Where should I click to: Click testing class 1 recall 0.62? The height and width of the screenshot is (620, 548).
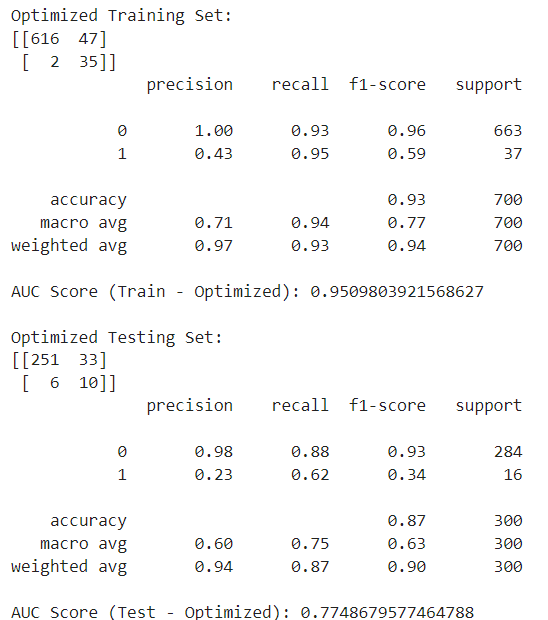point(310,475)
